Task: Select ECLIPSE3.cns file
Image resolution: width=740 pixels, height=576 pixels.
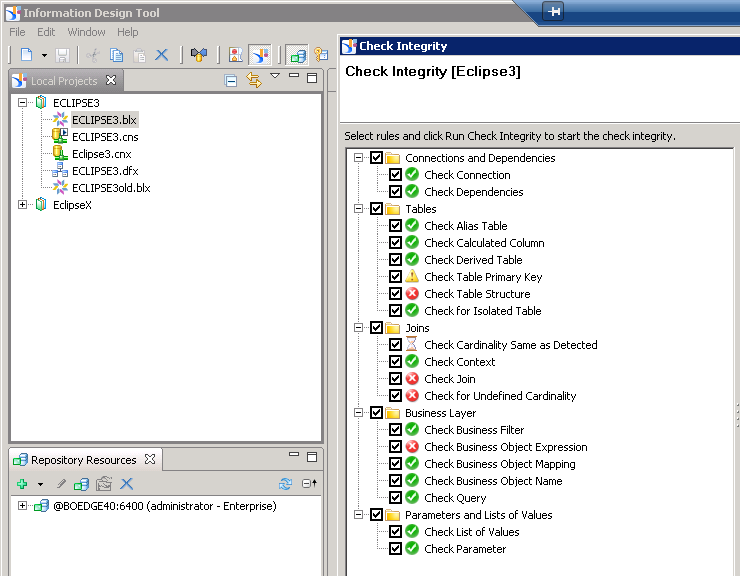Action: 105,137
